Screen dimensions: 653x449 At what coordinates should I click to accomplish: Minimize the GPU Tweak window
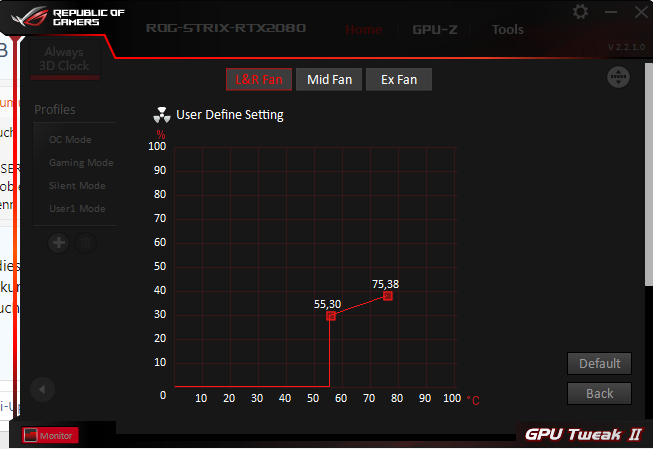pyautogui.click(x=611, y=12)
